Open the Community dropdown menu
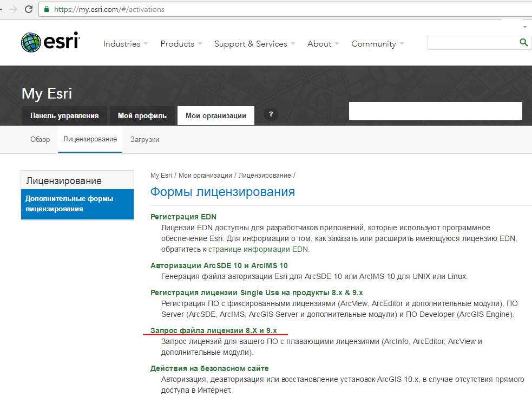Screen dimensions: 532x409 pos(378,44)
